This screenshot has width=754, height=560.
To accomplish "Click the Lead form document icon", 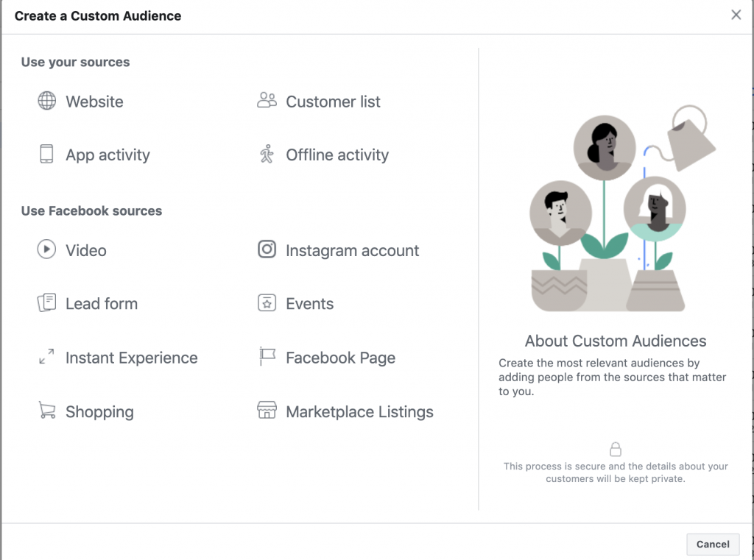I will click(46, 303).
